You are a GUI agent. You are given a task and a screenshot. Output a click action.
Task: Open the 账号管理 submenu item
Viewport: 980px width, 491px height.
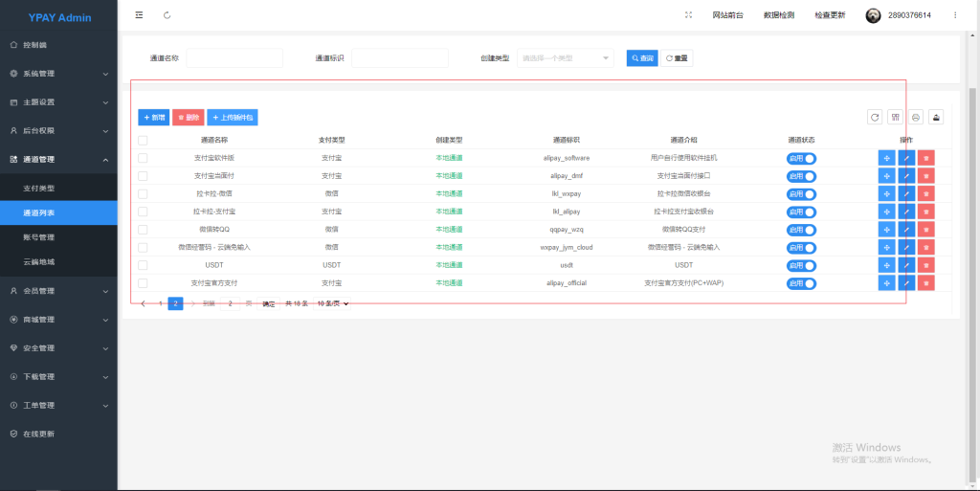[x=58, y=237]
